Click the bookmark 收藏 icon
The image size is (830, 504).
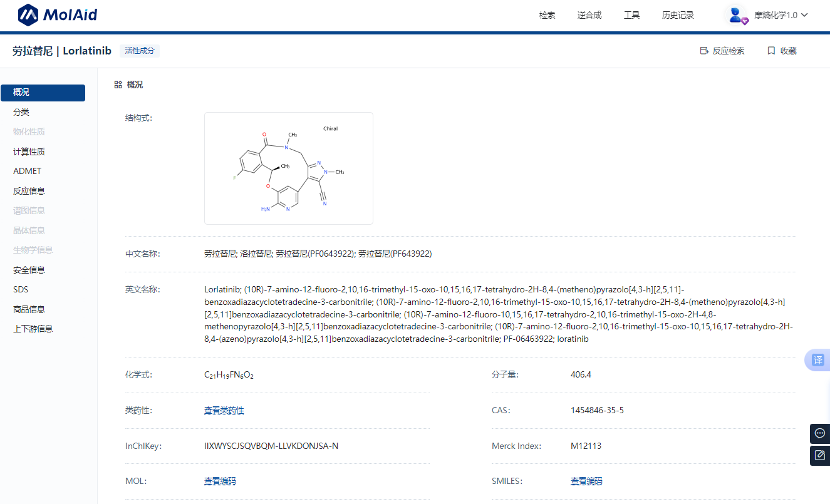point(771,51)
